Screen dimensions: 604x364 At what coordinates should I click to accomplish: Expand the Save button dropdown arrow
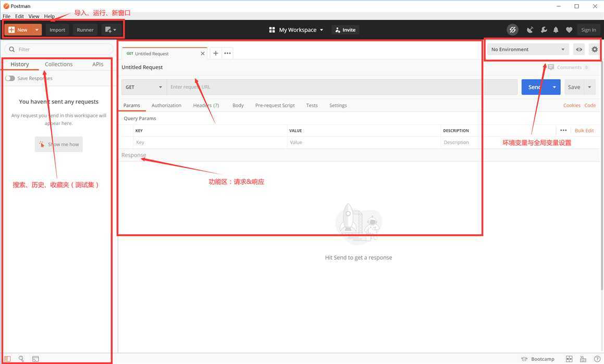(590, 87)
